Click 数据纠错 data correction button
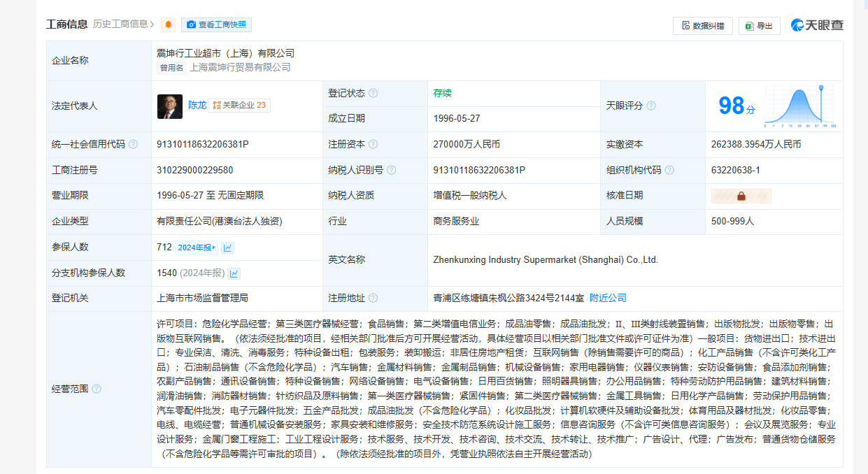 point(702,26)
